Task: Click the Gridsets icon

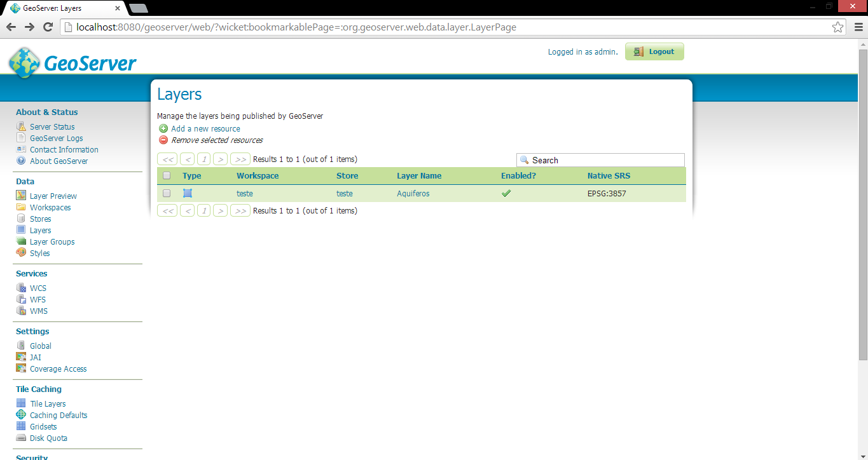Action: [x=21, y=426]
